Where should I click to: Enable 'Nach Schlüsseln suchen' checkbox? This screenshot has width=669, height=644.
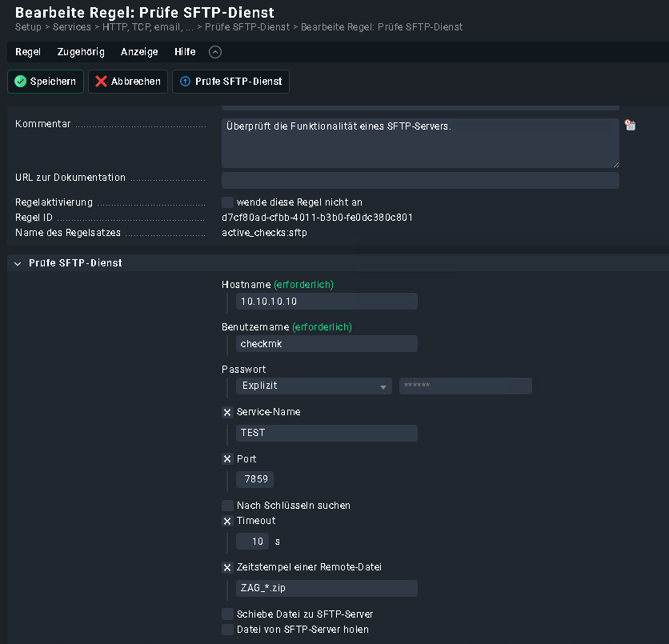[227, 506]
